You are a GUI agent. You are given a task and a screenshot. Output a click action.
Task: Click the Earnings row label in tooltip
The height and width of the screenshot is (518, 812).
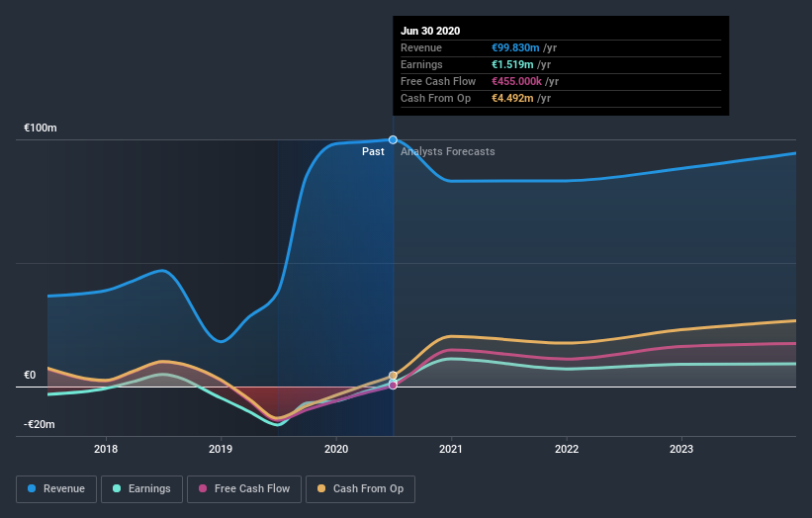click(421, 64)
